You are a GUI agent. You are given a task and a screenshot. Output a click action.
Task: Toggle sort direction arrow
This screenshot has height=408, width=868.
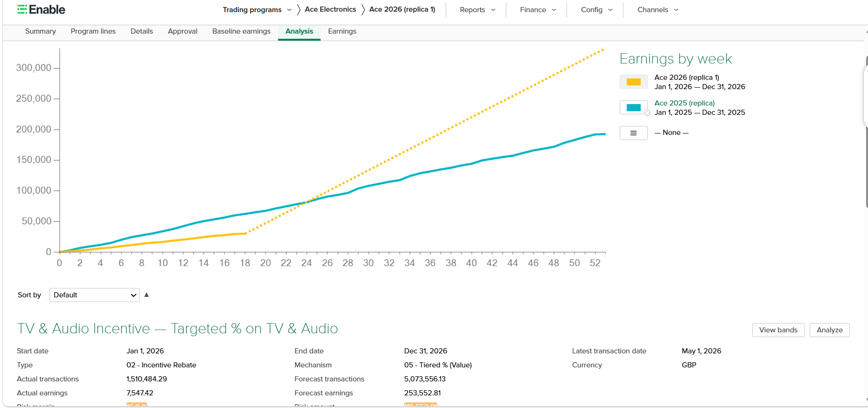[147, 295]
